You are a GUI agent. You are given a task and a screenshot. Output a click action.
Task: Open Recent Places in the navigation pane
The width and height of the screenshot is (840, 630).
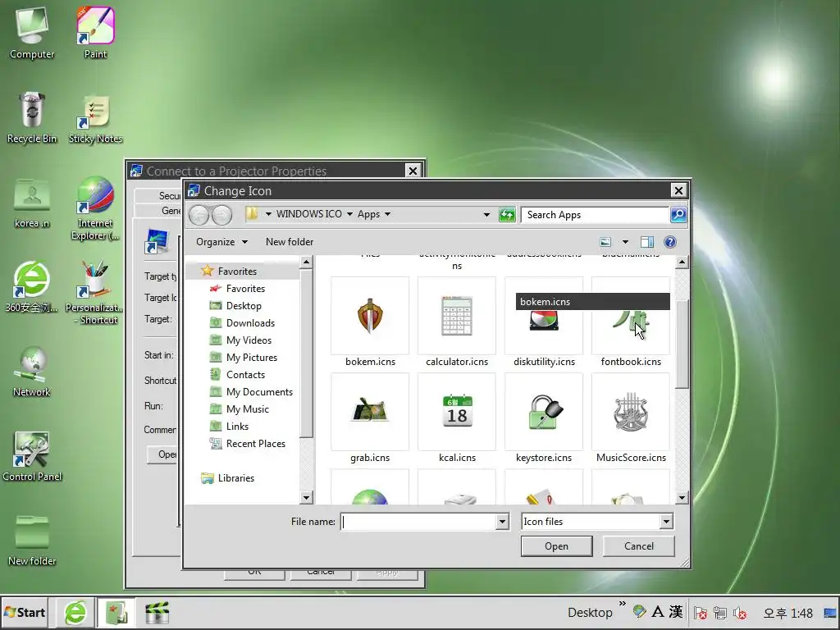tap(248, 444)
